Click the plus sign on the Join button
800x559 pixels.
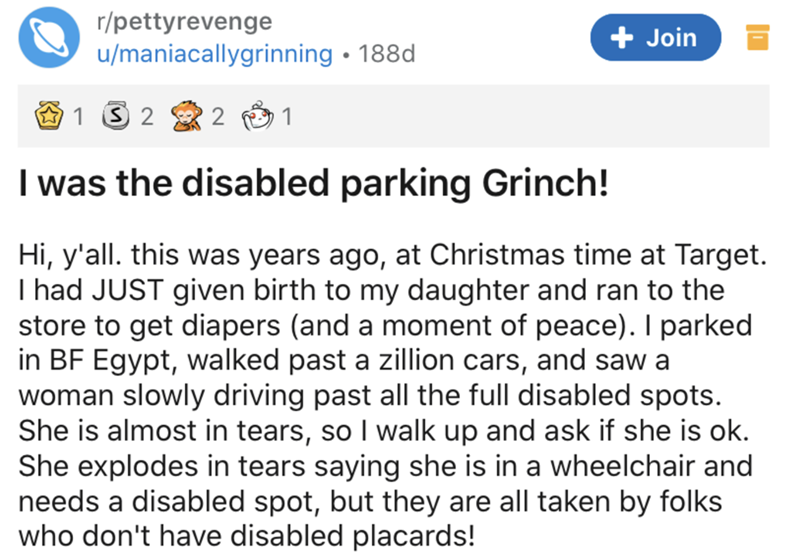[x=620, y=38]
